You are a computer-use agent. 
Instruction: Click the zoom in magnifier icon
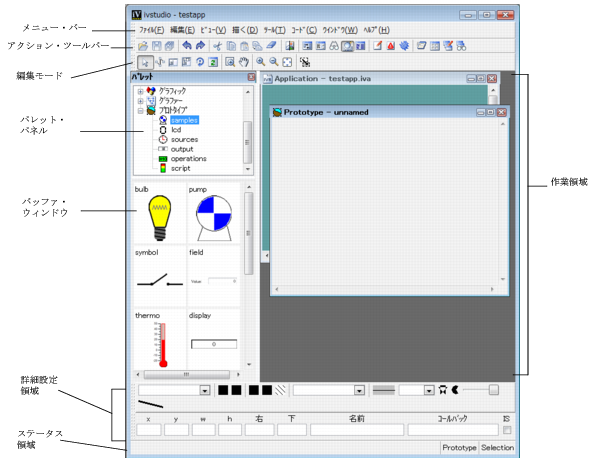tap(260, 62)
